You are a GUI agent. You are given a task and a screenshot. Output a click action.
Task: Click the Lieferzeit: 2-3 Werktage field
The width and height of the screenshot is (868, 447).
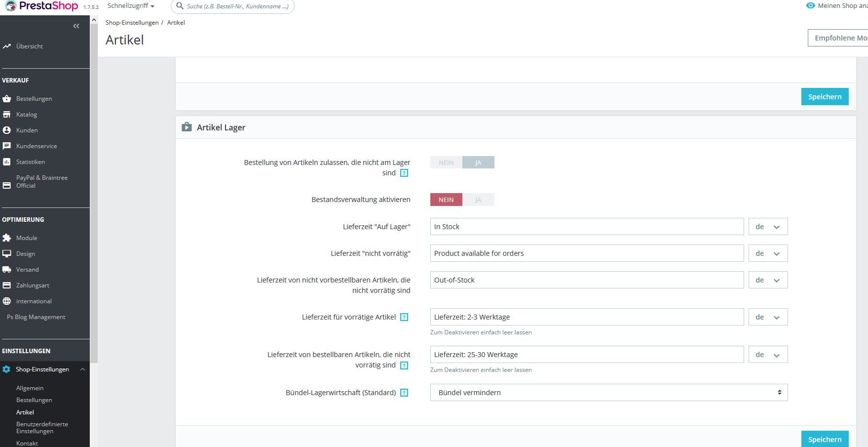tap(587, 317)
